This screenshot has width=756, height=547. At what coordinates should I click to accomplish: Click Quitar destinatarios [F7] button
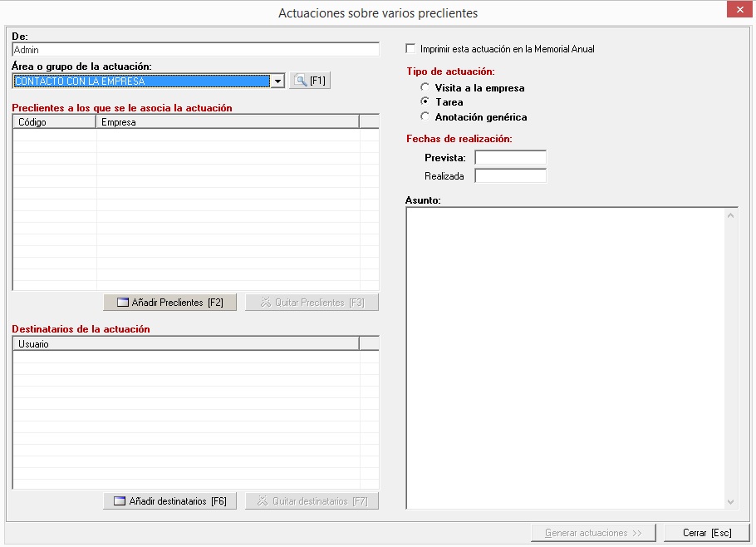coord(312,501)
